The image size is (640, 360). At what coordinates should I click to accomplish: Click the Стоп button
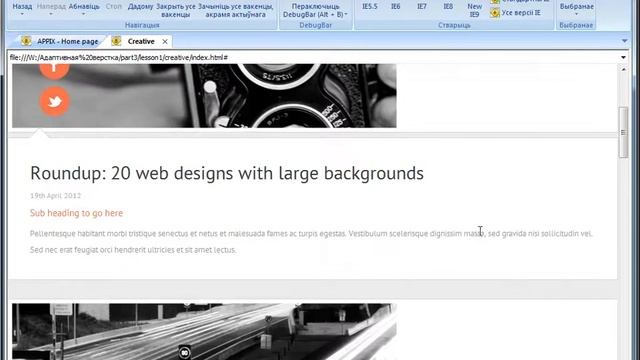(x=113, y=7)
